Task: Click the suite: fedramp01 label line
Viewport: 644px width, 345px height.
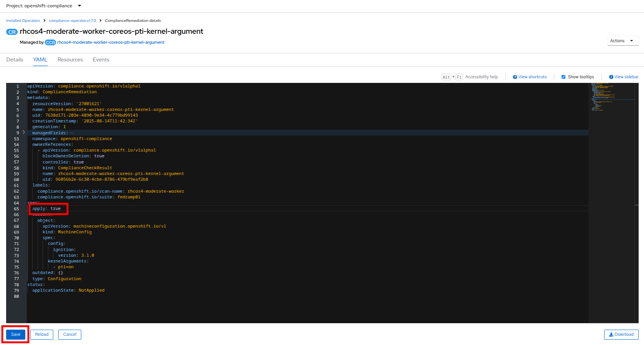Action: point(89,197)
